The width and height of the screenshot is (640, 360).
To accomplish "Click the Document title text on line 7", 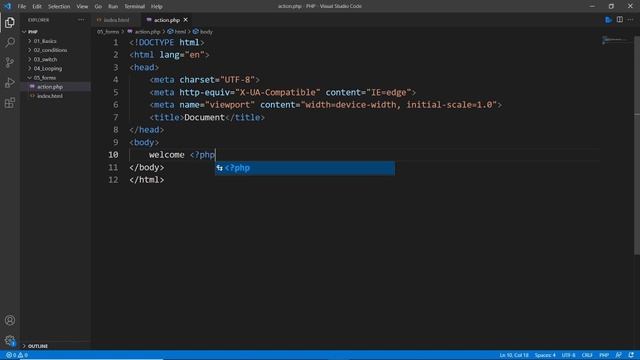I will click(204, 118).
